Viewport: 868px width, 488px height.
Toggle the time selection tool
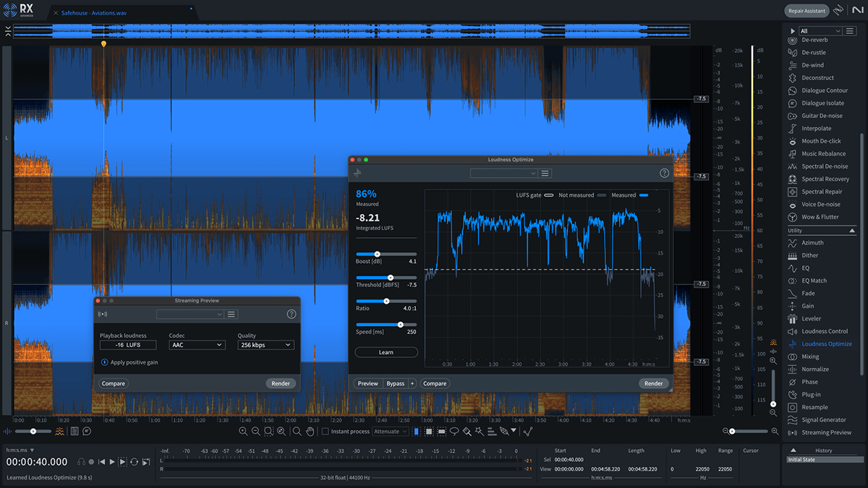(x=415, y=432)
